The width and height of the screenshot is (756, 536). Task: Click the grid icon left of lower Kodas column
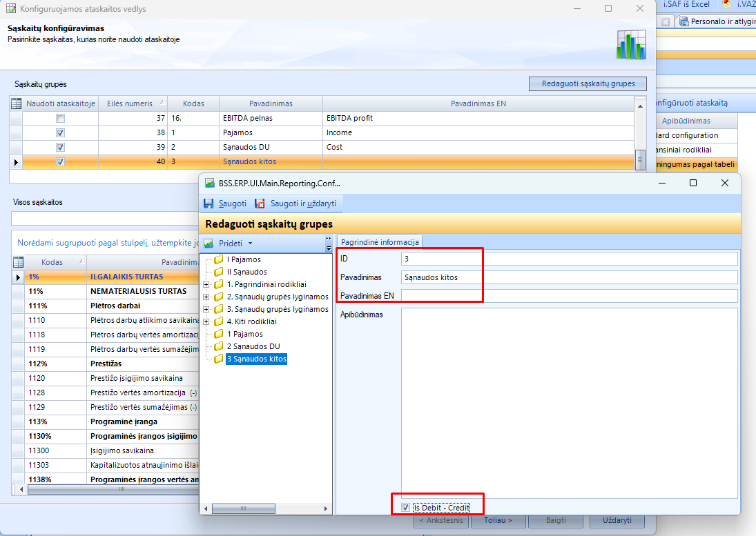pos(19,262)
